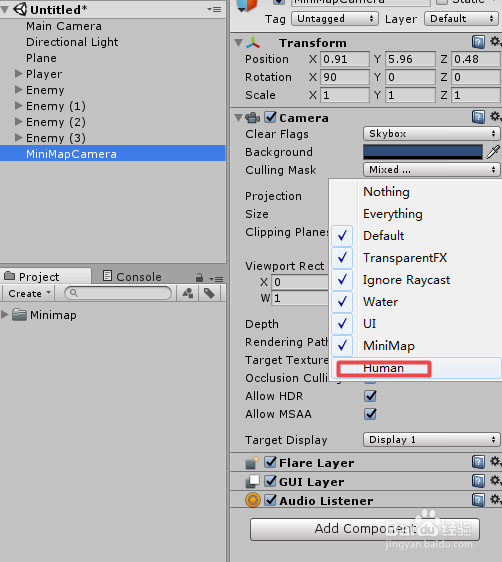
Task: Expand the Enemy (2) object in Hierarchy
Action: pyautogui.click(x=19, y=122)
